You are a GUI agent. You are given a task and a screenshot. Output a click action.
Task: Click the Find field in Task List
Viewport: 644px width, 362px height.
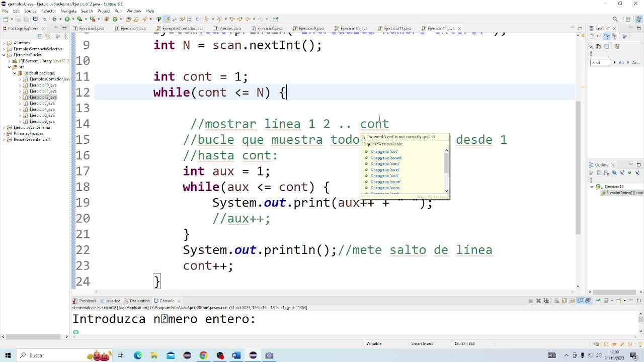click(x=600, y=62)
